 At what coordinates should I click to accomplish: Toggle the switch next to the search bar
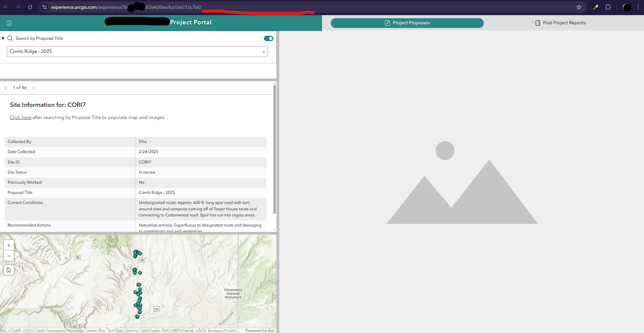click(x=268, y=38)
